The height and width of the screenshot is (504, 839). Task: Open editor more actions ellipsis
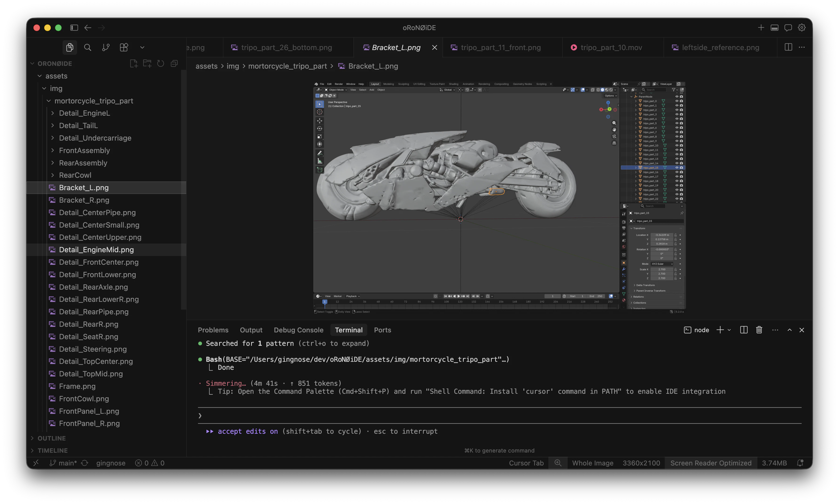click(x=802, y=47)
